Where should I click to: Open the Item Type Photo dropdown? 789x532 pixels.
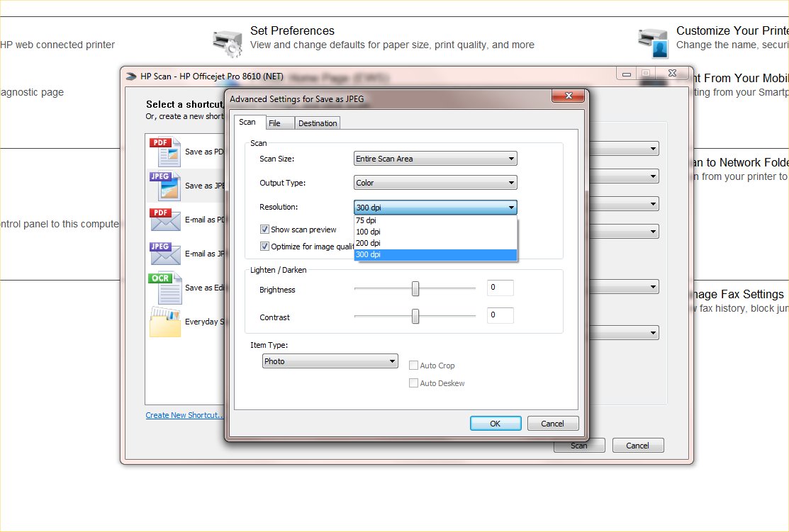[x=330, y=361]
